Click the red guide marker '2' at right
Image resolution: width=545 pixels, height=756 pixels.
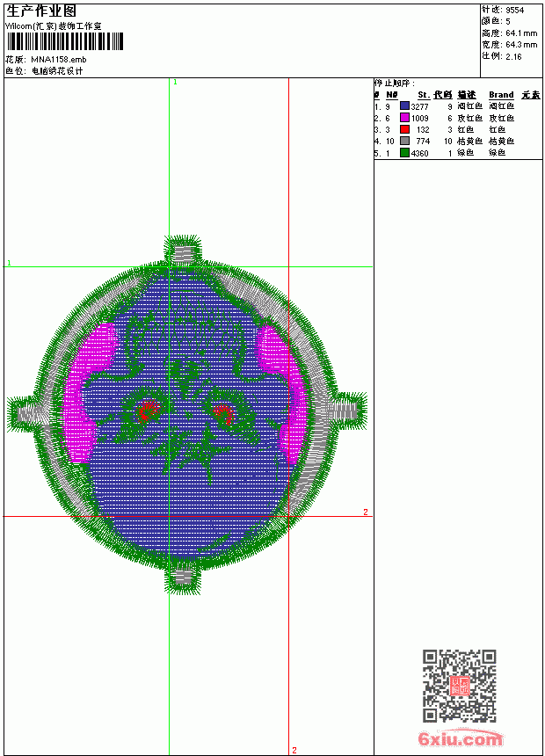click(x=366, y=512)
